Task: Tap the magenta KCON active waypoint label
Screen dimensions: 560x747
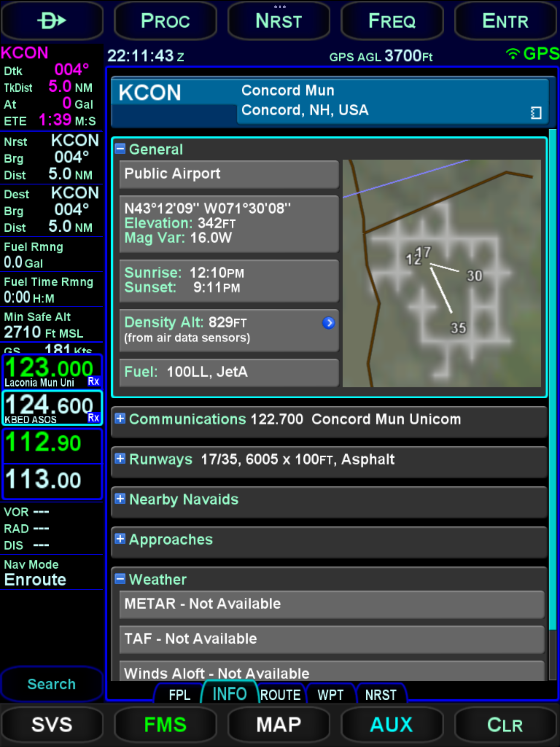Action: coord(25,53)
